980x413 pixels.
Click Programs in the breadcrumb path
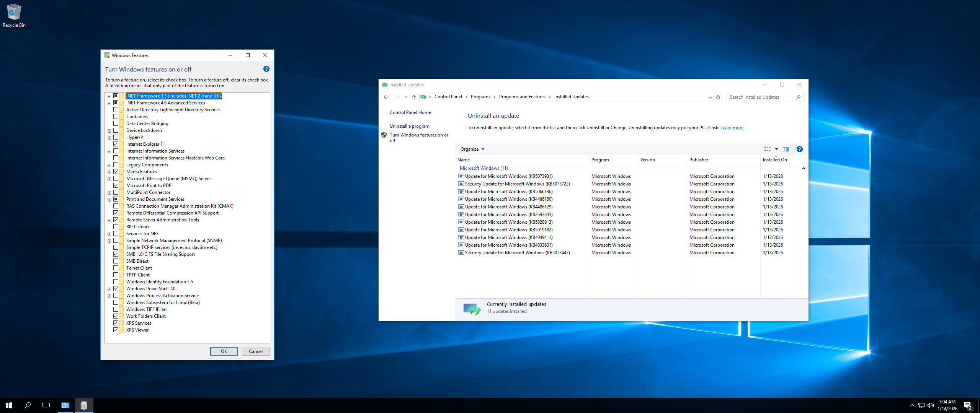[480, 97]
